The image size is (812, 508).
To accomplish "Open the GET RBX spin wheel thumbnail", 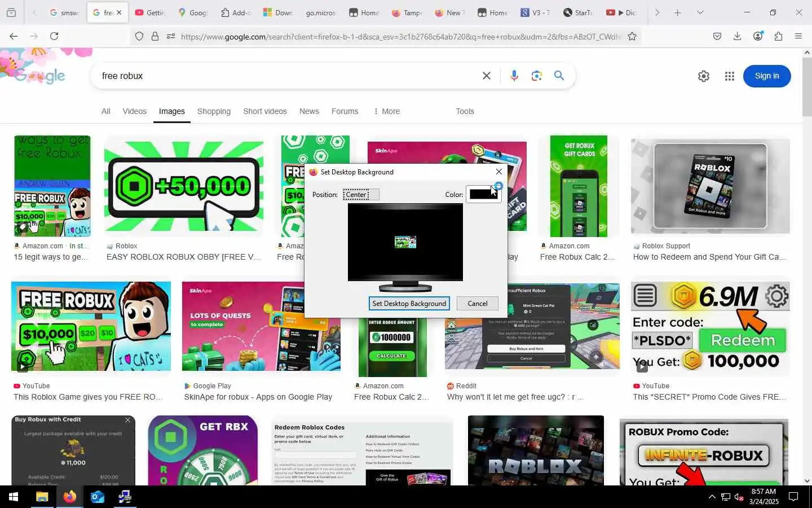I will 203,450.
